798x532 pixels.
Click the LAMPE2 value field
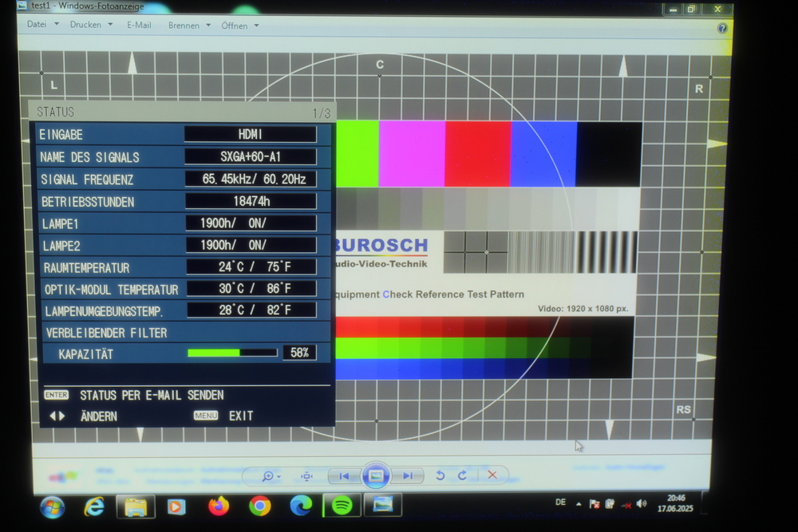(251, 245)
